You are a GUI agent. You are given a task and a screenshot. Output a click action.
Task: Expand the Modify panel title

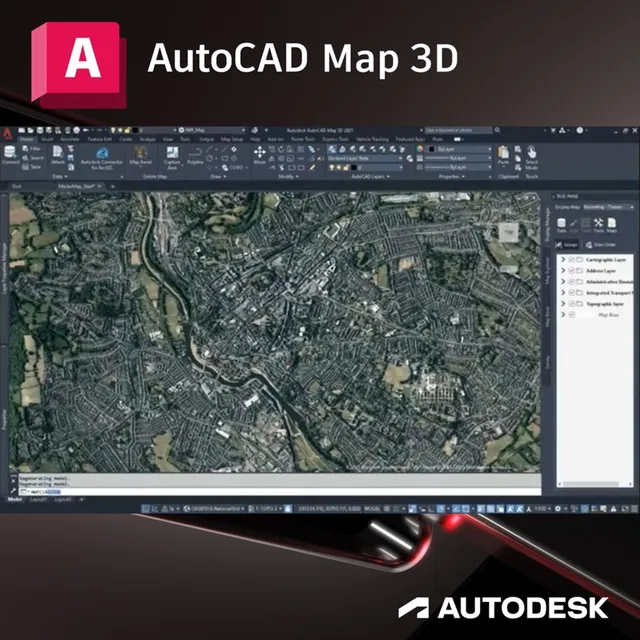point(288,177)
